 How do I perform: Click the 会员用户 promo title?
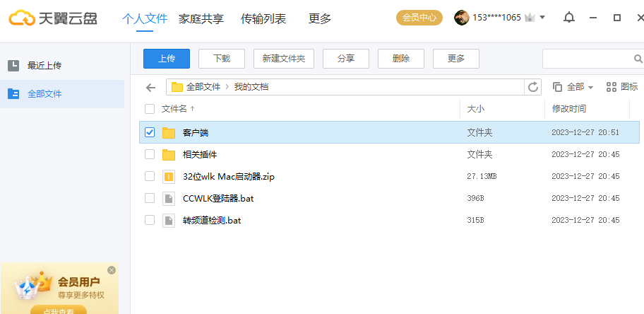tap(79, 282)
